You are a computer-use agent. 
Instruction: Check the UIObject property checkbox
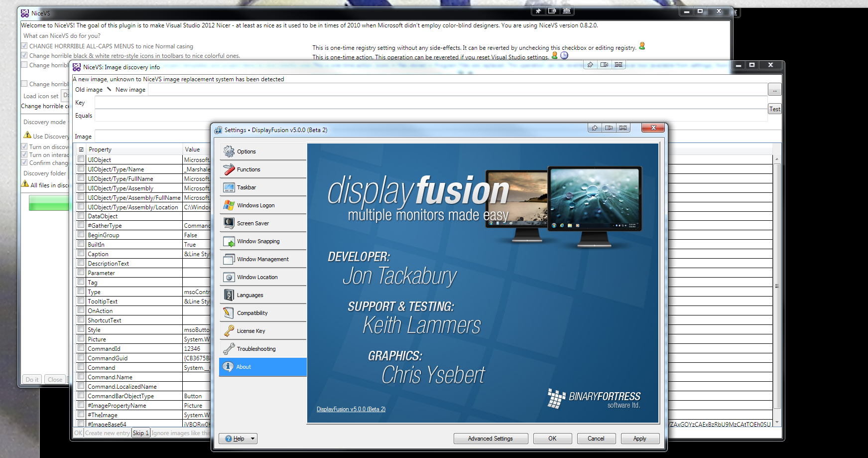(x=81, y=159)
